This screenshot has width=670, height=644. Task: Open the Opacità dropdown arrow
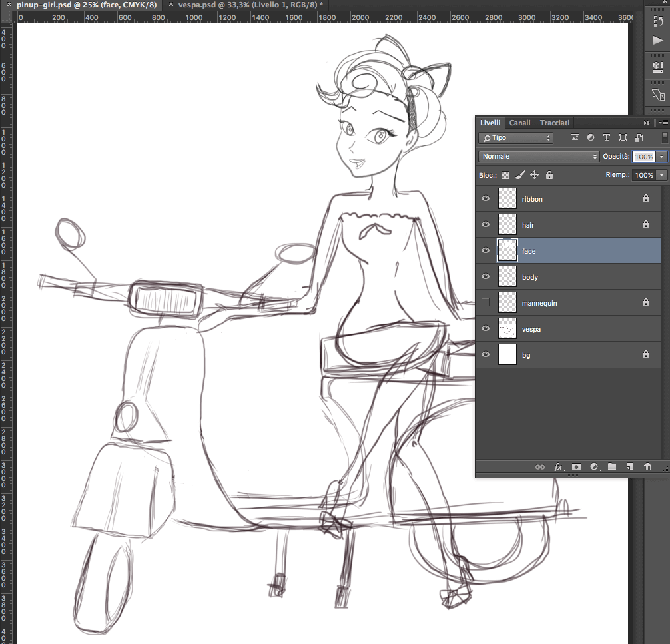point(662,156)
